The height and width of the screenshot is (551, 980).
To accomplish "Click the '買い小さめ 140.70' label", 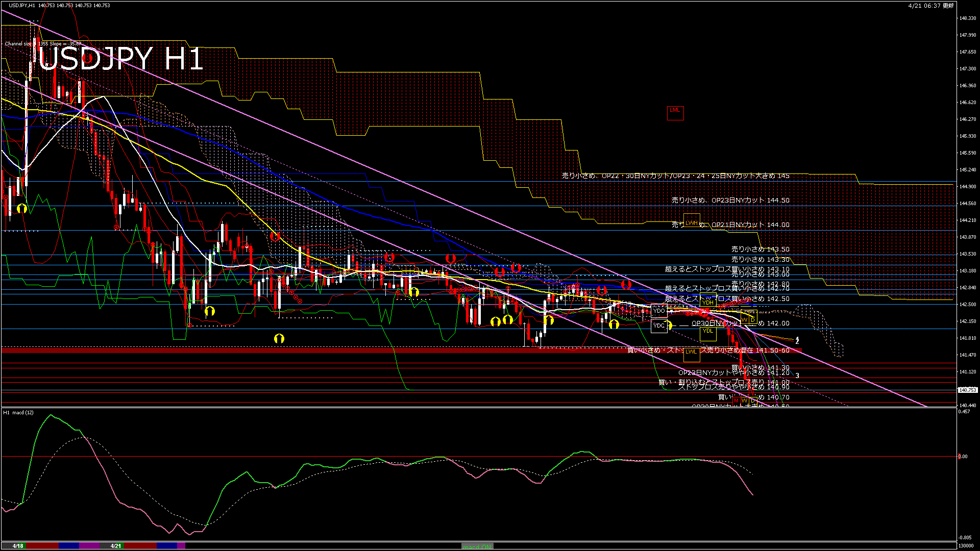I will pyautogui.click(x=754, y=397).
